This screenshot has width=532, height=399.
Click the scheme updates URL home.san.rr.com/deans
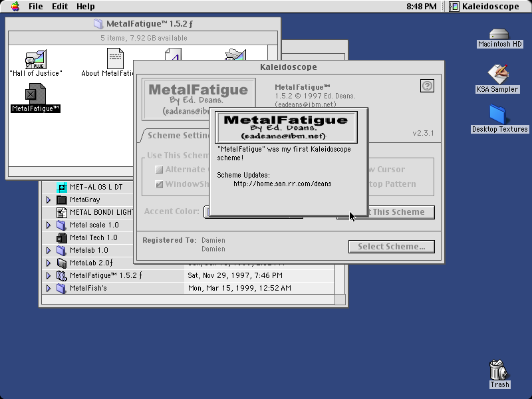282,184
